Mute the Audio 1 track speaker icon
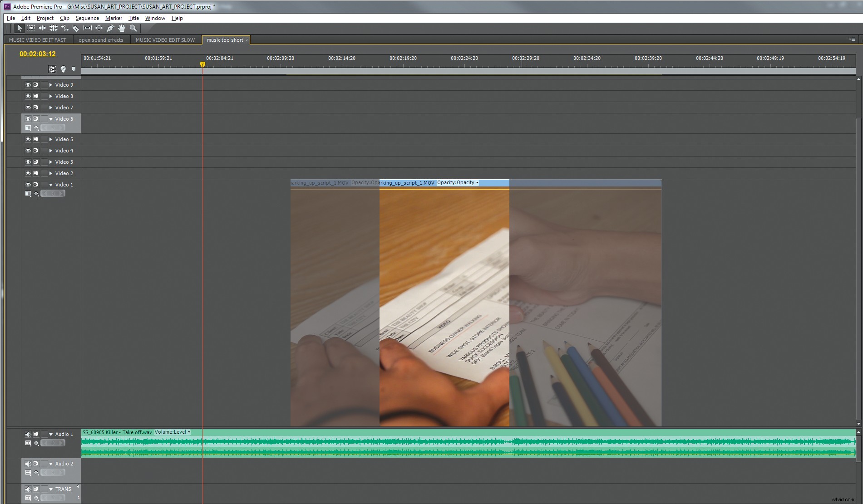 pos(28,434)
